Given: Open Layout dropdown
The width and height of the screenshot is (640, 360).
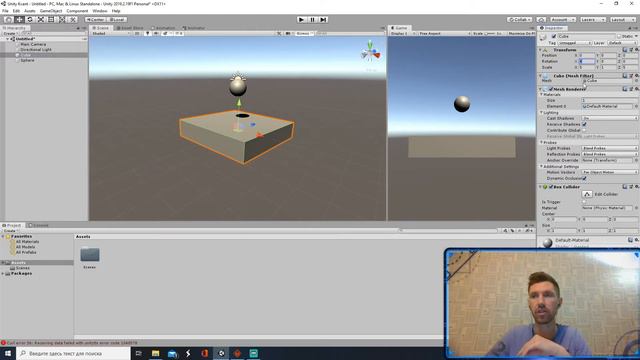Looking at the screenshot, I should click(x=623, y=19).
